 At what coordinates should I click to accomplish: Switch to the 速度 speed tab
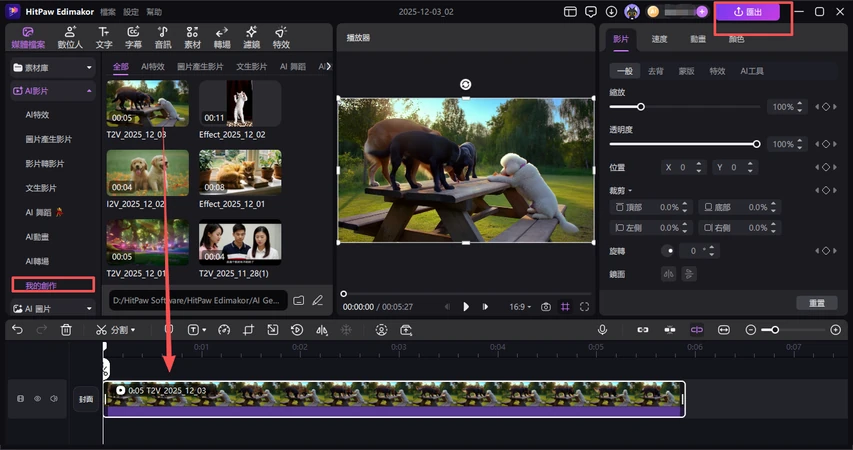click(659, 39)
